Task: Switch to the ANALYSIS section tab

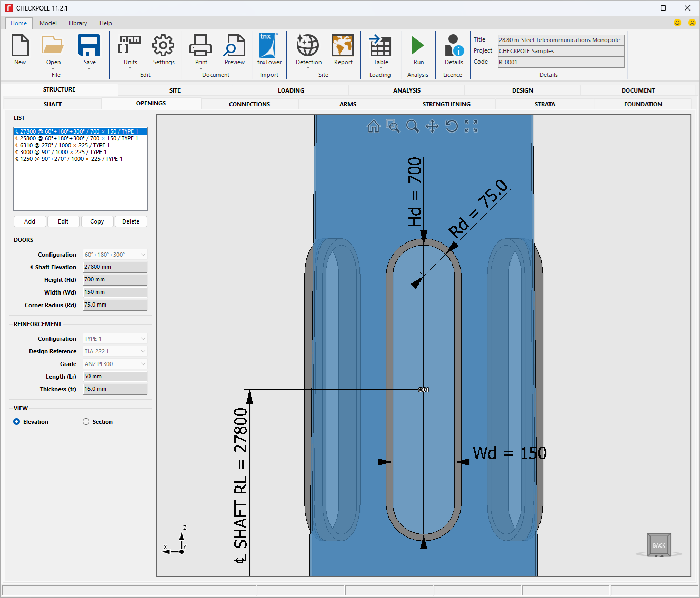Action: coord(407,90)
